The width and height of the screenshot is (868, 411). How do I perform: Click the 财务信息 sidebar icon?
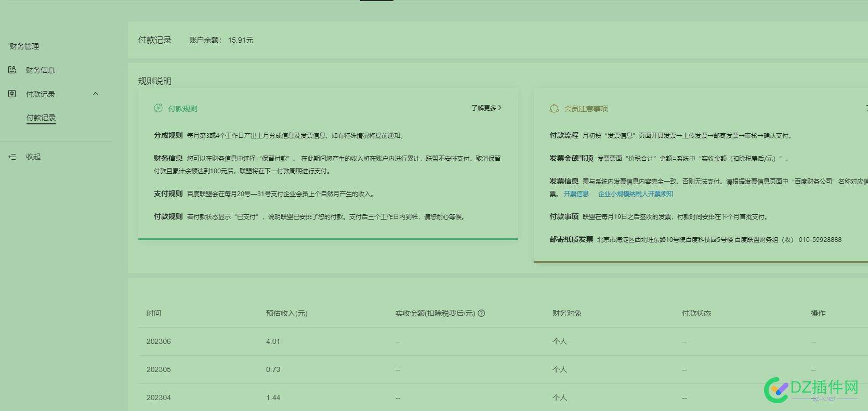click(x=12, y=70)
